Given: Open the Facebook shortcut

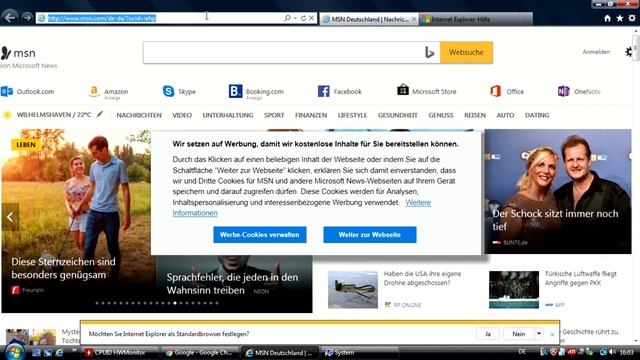Looking at the screenshot, I should (340, 91).
